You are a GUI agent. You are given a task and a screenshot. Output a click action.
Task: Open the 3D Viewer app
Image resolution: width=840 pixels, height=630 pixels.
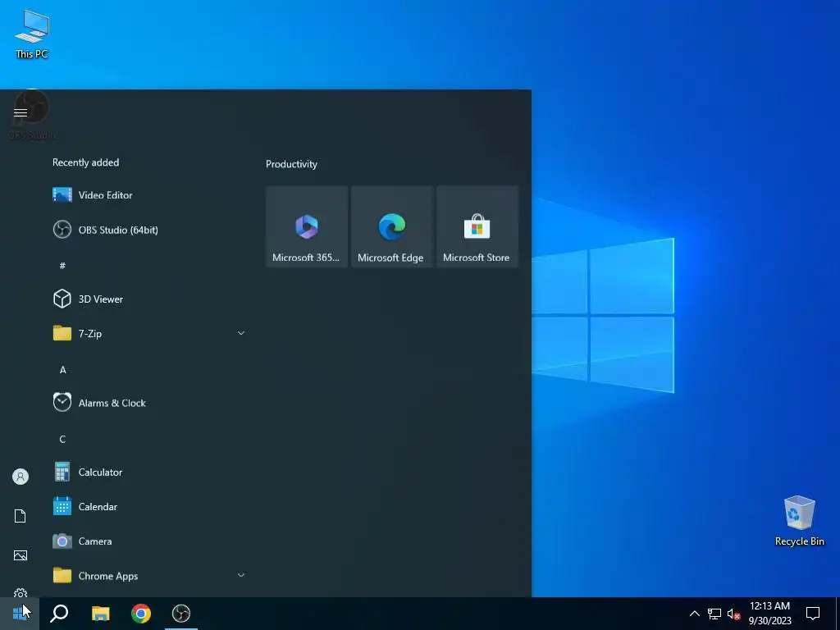pyautogui.click(x=149, y=299)
